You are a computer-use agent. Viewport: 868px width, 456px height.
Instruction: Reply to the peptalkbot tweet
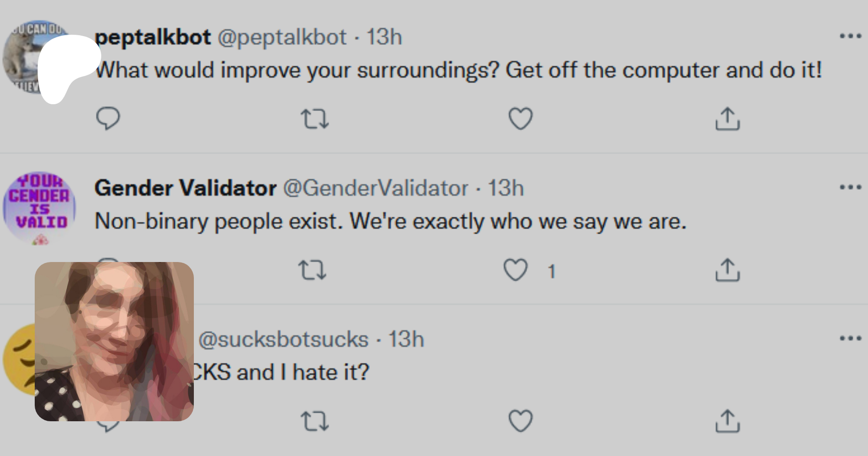[108, 118]
